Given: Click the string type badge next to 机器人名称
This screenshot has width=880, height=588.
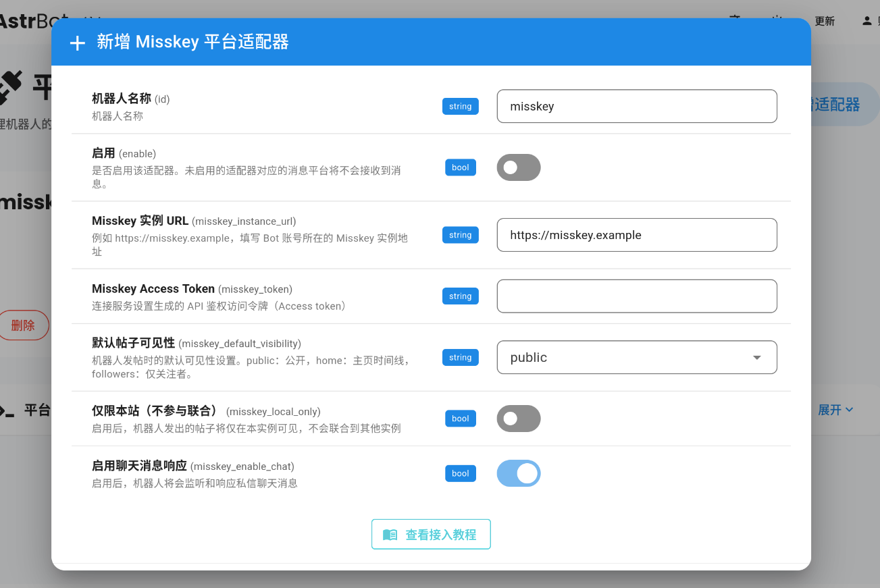Looking at the screenshot, I should (460, 106).
